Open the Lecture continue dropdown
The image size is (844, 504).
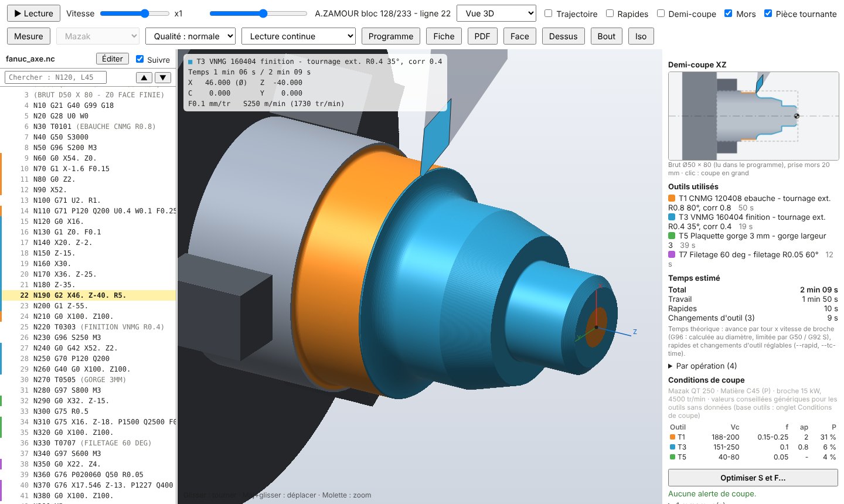298,36
